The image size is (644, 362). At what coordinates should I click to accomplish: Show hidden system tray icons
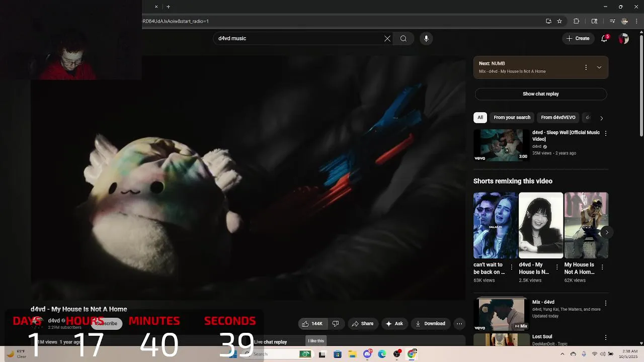click(x=562, y=354)
